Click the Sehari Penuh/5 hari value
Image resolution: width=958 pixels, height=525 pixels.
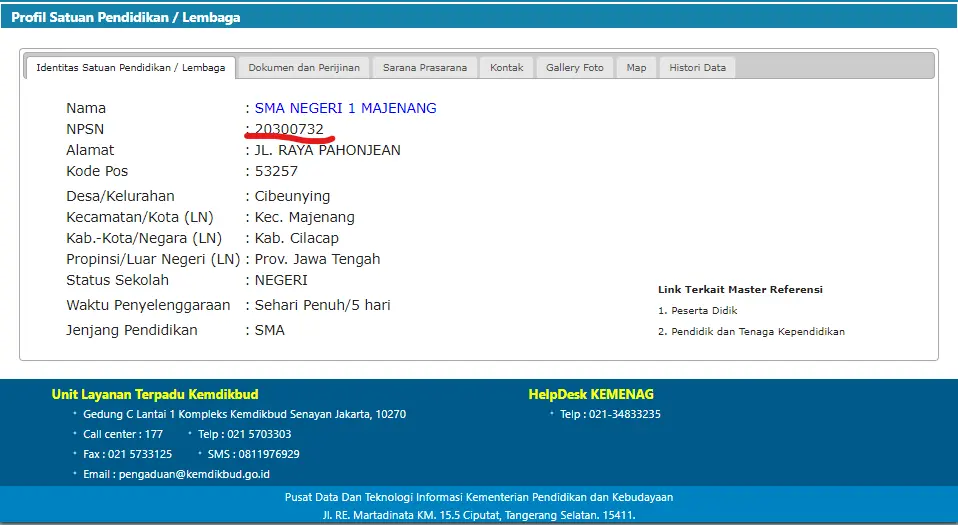point(322,305)
